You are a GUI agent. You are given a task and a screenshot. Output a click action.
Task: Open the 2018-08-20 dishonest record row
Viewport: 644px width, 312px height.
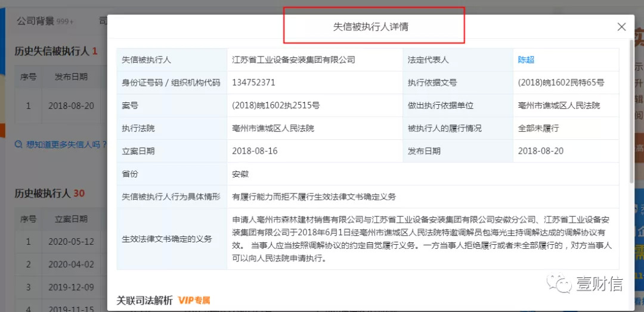(x=71, y=106)
